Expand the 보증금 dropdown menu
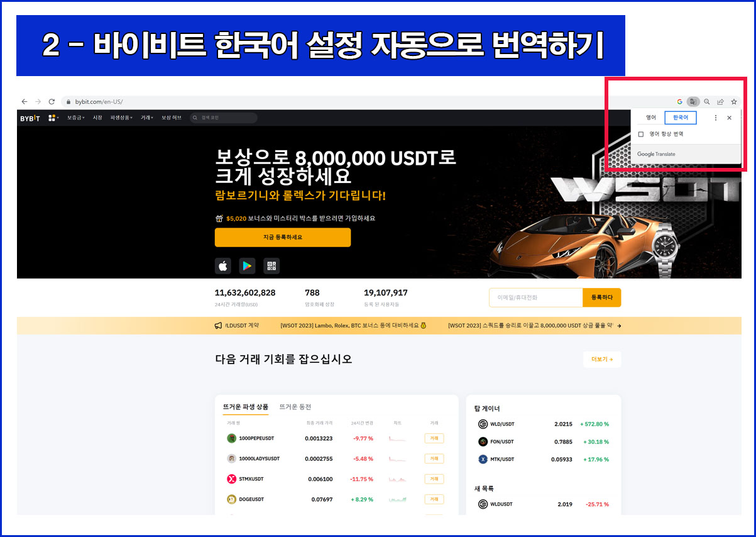 coord(75,118)
